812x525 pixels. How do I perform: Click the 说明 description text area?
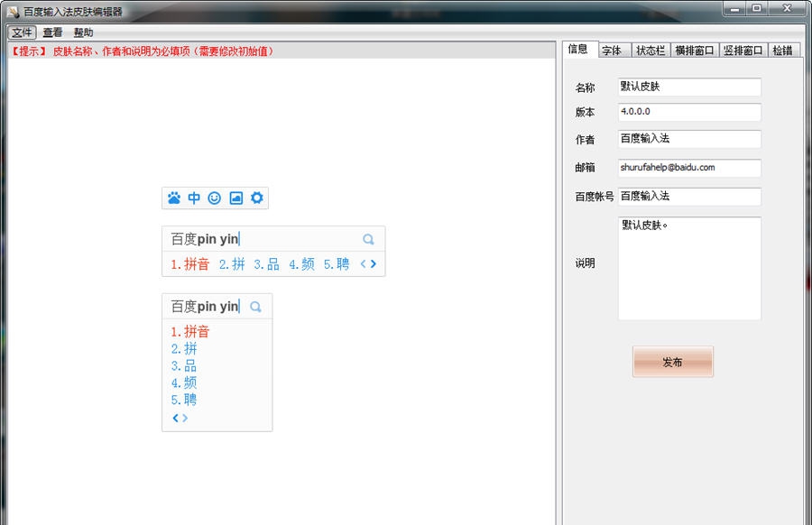pos(688,266)
